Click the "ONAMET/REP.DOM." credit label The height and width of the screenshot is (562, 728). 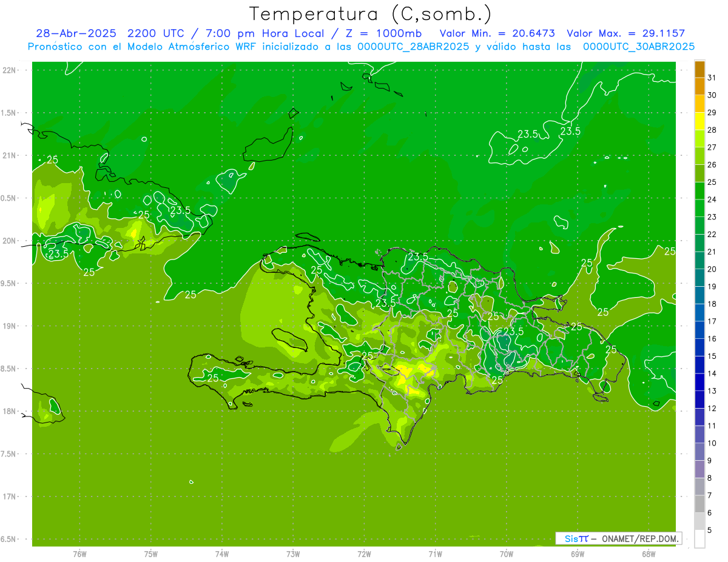tap(639, 538)
